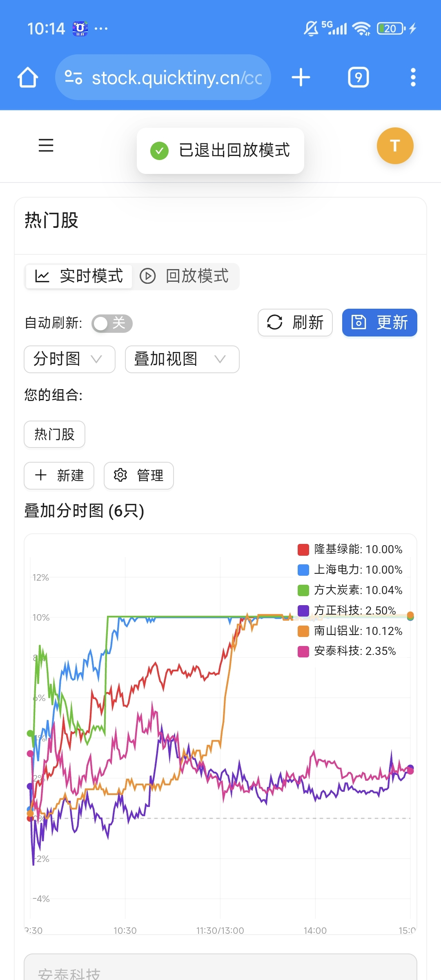
Task: Switch to 回放模式 tab
Action: (x=185, y=276)
